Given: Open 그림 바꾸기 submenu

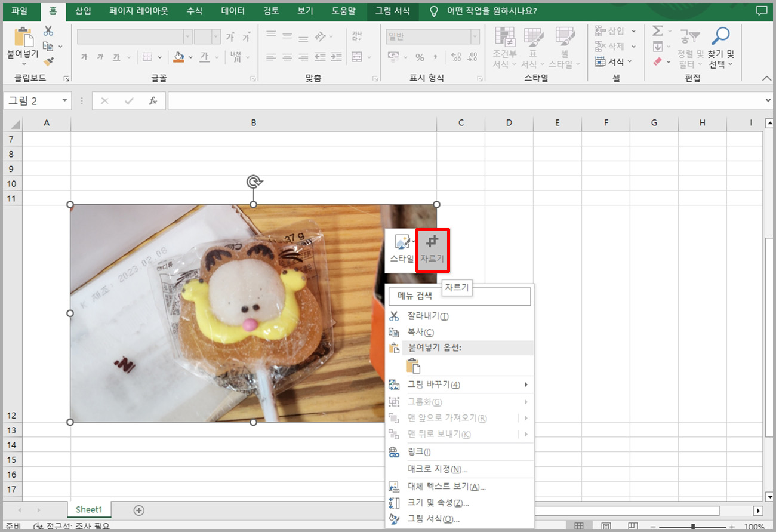Looking at the screenshot, I should tap(460, 384).
